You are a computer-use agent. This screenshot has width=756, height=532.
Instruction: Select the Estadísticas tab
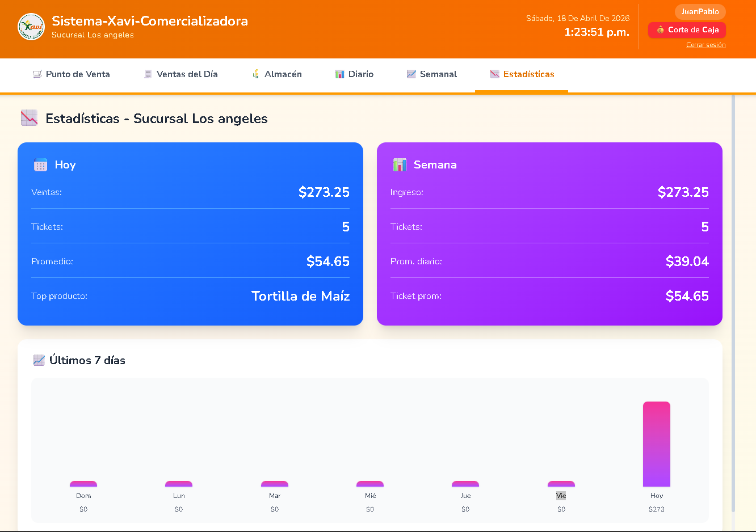click(528, 74)
